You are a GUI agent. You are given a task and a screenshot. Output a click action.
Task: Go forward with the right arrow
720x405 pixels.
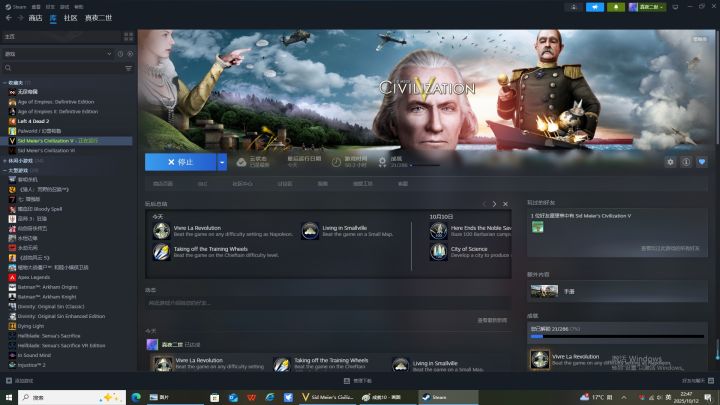(x=20, y=18)
